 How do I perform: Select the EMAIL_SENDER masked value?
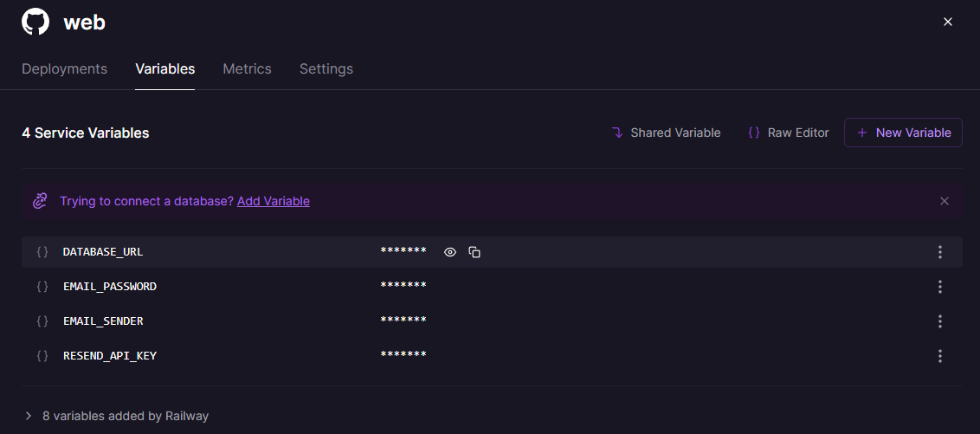[403, 321]
